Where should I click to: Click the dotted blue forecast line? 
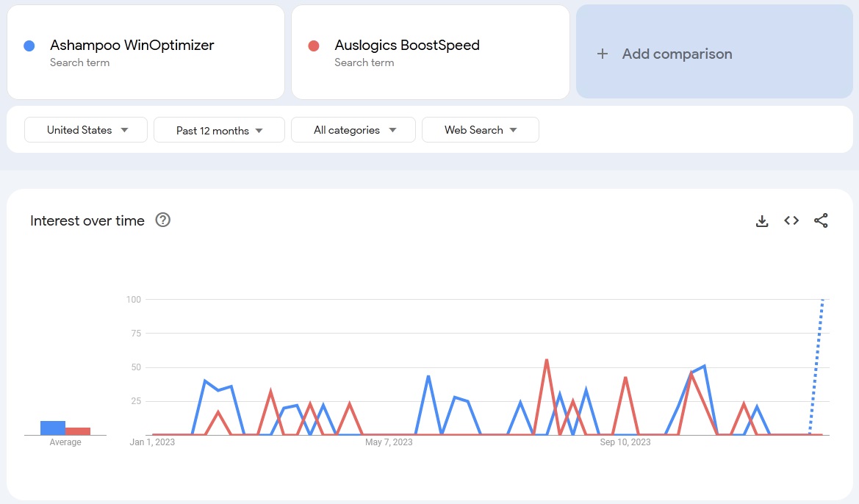click(816, 367)
